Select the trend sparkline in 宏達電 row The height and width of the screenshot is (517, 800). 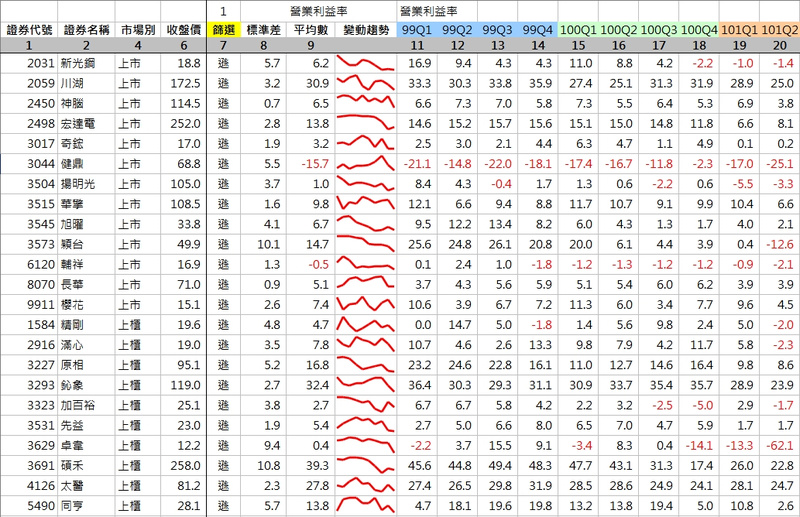[x=365, y=122]
